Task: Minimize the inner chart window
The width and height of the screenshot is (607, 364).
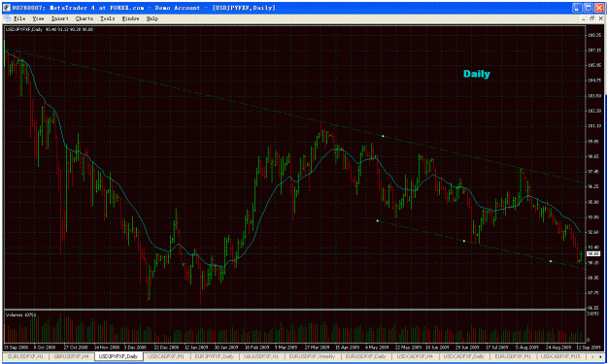Action: pyautogui.click(x=584, y=18)
